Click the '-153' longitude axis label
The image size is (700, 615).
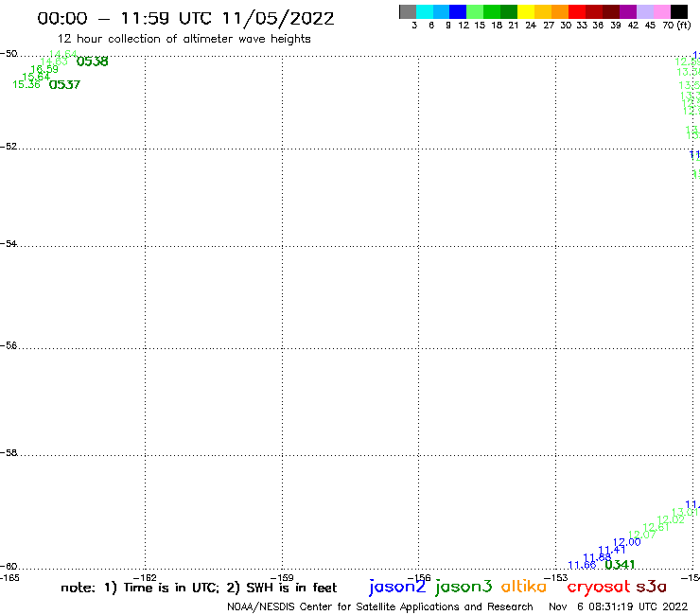pos(556,578)
